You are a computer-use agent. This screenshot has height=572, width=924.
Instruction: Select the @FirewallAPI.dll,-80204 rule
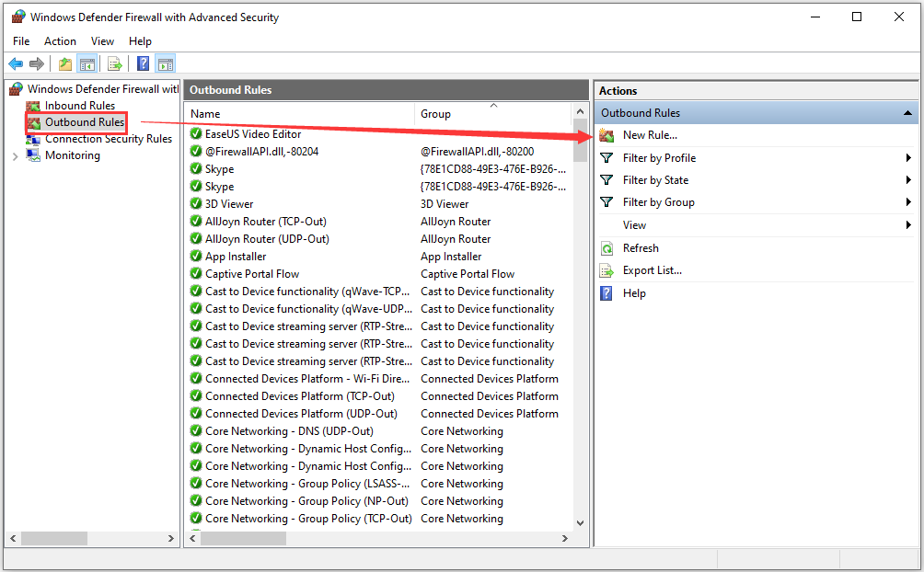point(261,152)
